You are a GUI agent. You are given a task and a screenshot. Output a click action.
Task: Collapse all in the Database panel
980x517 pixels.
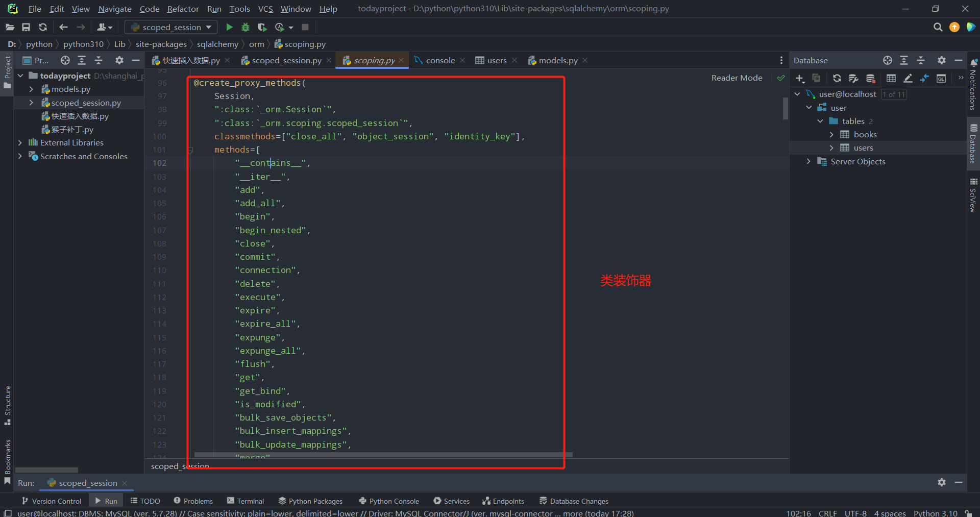[x=921, y=60]
